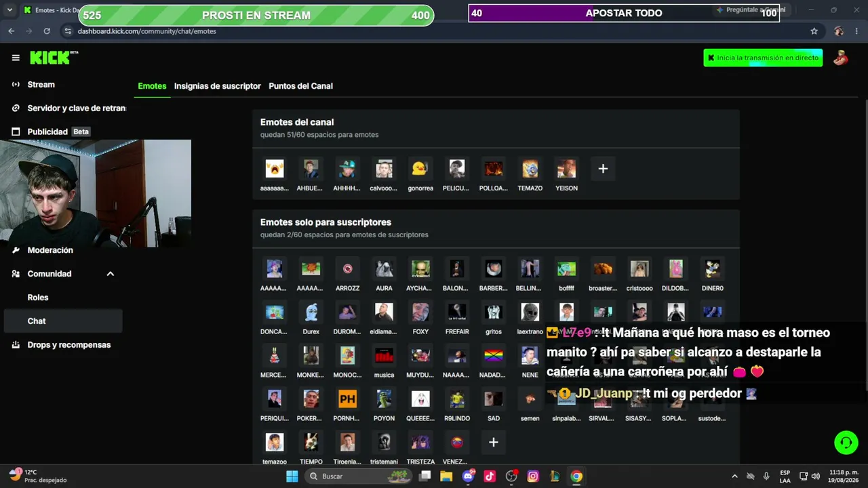Add a new channel emote
This screenshot has height=488, width=868.
pyautogui.click(x=603, y=169)
